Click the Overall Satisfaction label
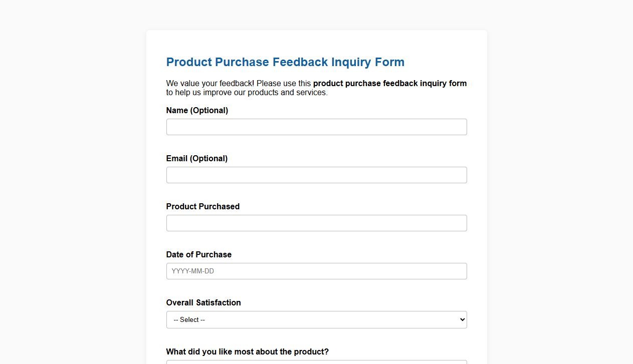 [x=203, y=302]
